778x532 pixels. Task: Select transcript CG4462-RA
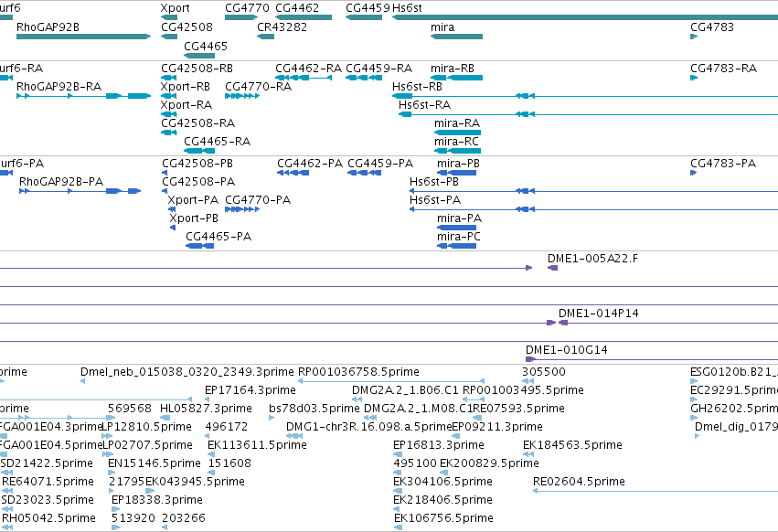[x=304, y=78]
